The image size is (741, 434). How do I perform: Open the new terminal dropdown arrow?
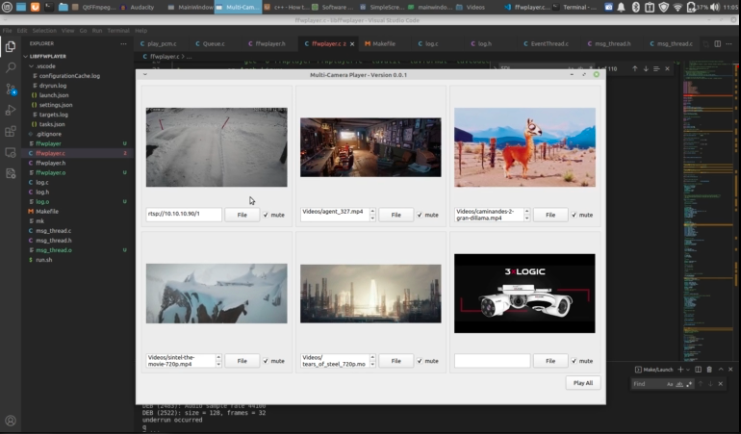tap(688, 369)
